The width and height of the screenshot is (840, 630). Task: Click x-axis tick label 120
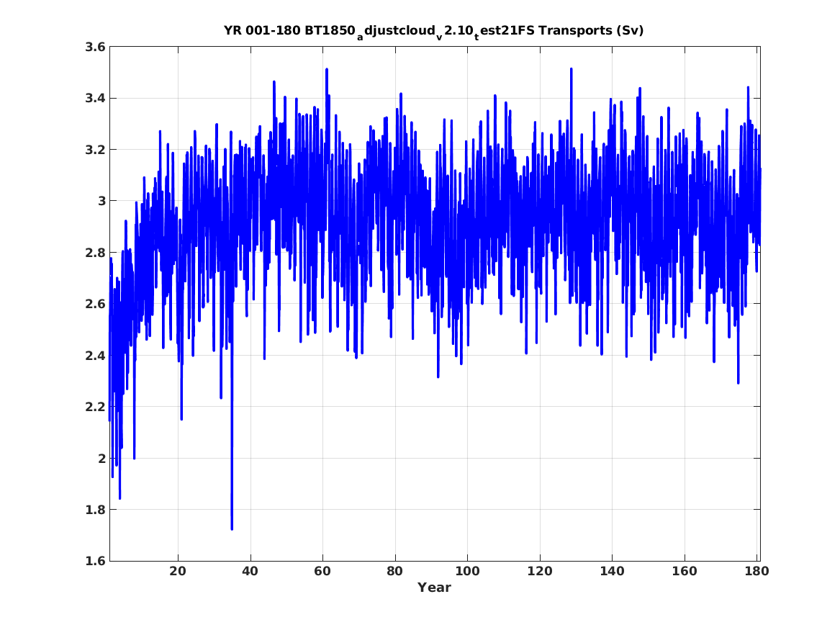pos(539,572)
